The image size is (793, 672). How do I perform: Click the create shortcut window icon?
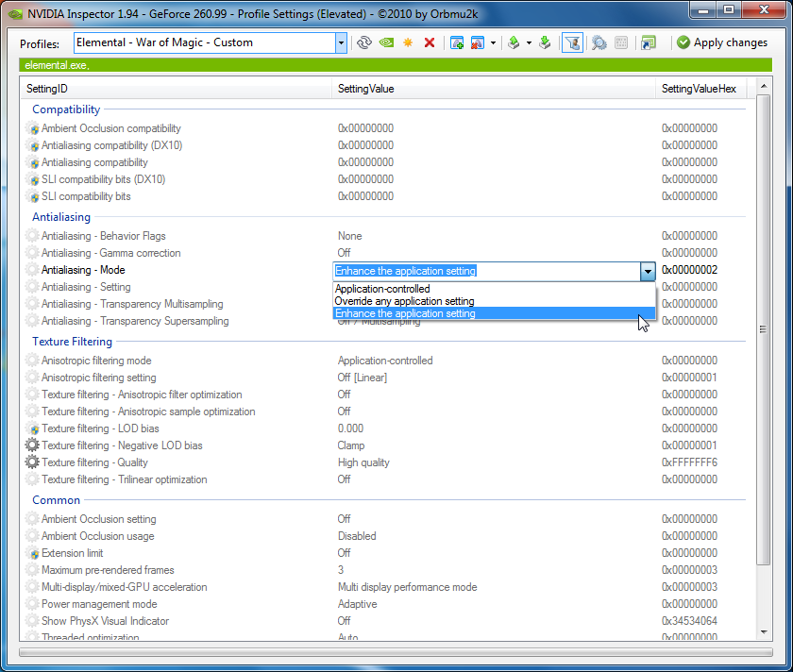pyautogui.click(x=648, y=42)
